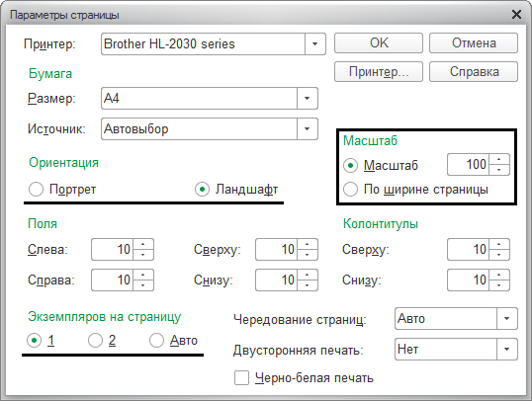Confirm the settings with the OK button
This screenshot has width=532, height=401.
point(379,43)
